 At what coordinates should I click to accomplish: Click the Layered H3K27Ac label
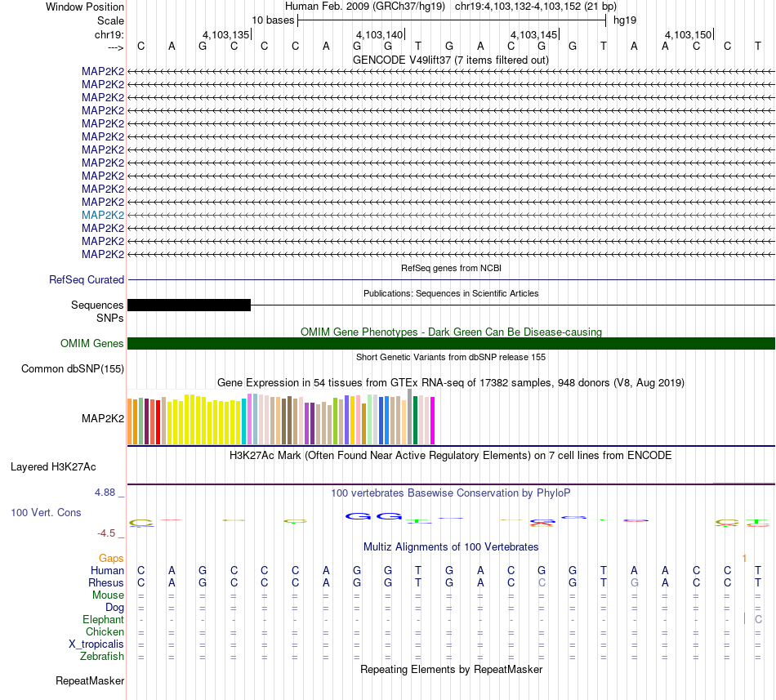(x=53, y=467)
